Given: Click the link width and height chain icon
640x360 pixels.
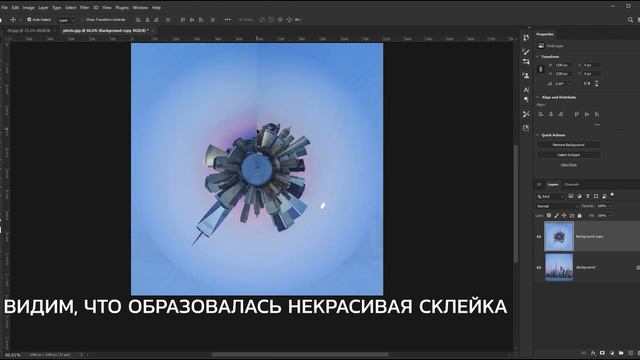Looking at the screenshot, I should click(x=541, y=69).
